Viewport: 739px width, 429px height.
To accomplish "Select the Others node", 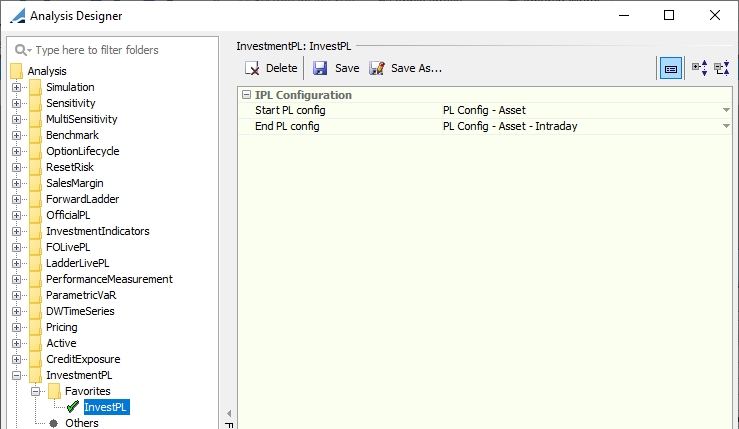I will (x=82, y=423).
